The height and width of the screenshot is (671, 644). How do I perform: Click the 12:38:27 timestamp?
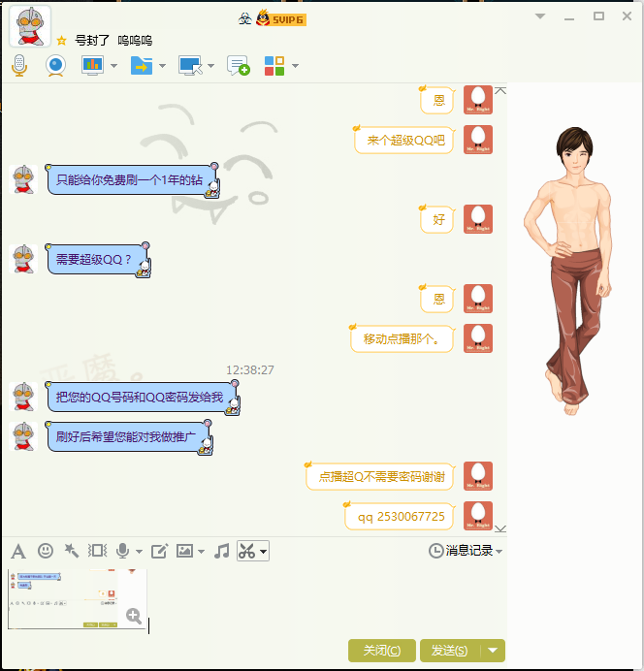250,370
